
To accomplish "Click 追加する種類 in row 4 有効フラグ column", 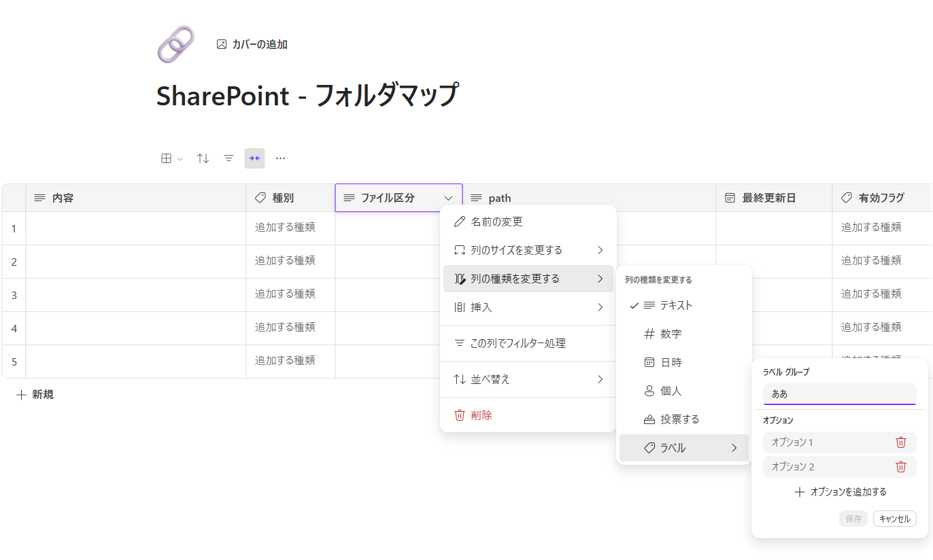I will pos(871,327).
